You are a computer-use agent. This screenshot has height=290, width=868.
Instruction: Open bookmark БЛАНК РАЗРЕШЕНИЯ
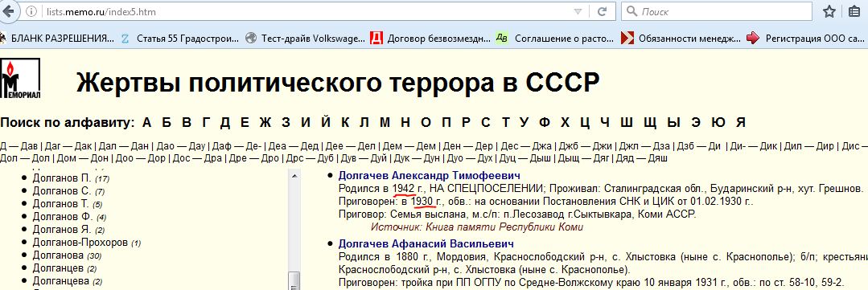(x=57, y=38)
